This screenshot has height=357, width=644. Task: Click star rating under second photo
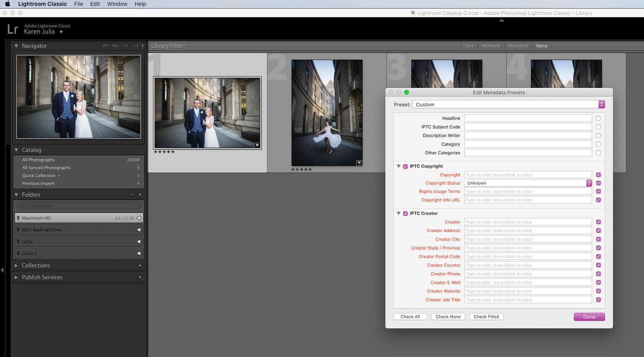click(302, 170)
